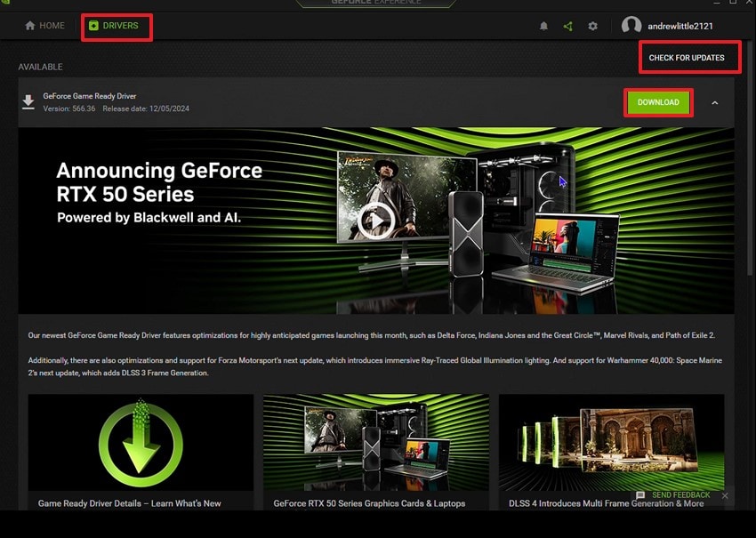Image resolution: width=756 pixels, height=538 pixels.
Task: Click the 'AVAILABLE' section heading
Action: tap(41, 67)
